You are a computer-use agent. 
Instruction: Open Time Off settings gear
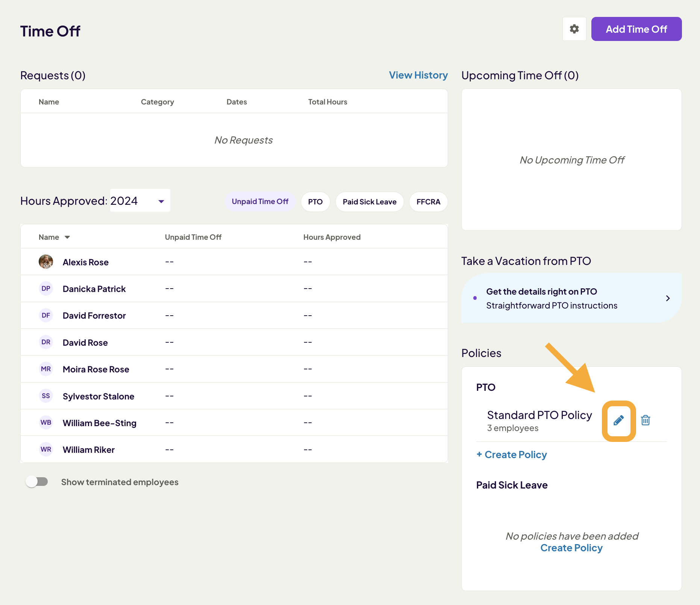[574, 29]
